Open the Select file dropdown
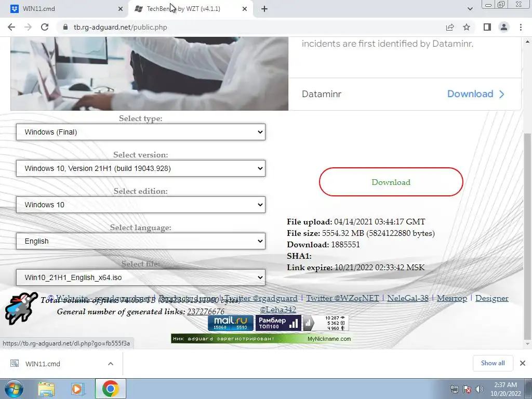Viewport: 532px width, 399px height. point(140,277)
